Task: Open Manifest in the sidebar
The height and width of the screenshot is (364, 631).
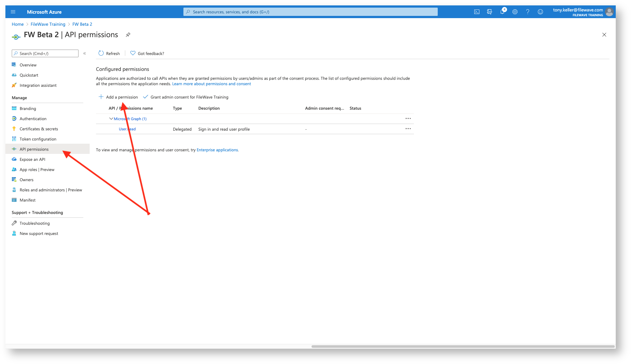Action: [x=28, y=200]
